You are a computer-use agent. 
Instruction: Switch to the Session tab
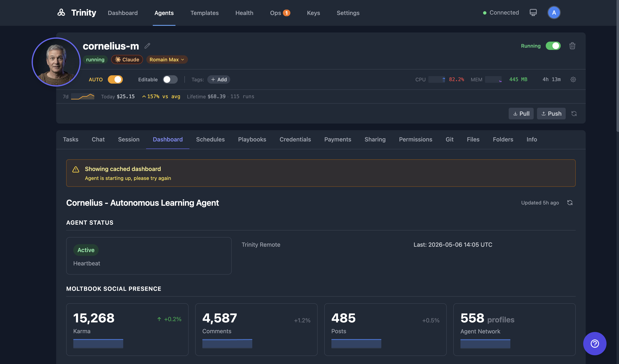pyautogui.click(x=129, y=139)
